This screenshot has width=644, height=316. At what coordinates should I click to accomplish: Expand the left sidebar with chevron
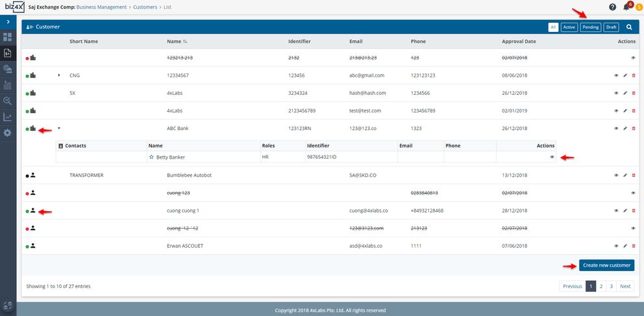point(8,22)
